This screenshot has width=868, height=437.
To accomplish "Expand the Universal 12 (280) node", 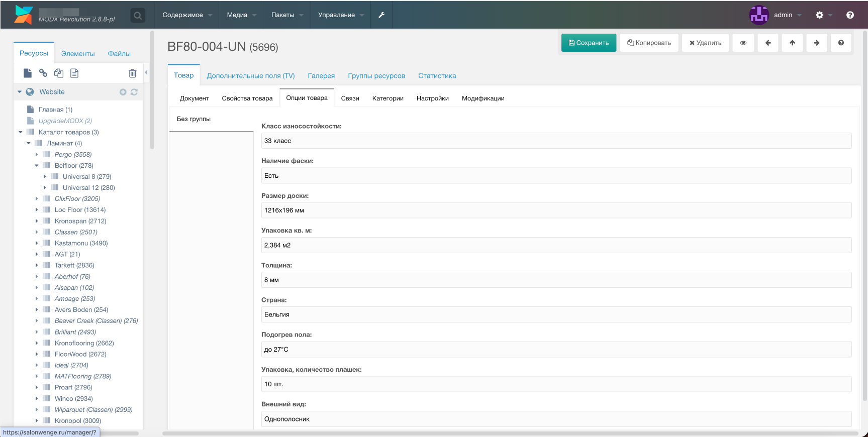I will tap(45, 187).
